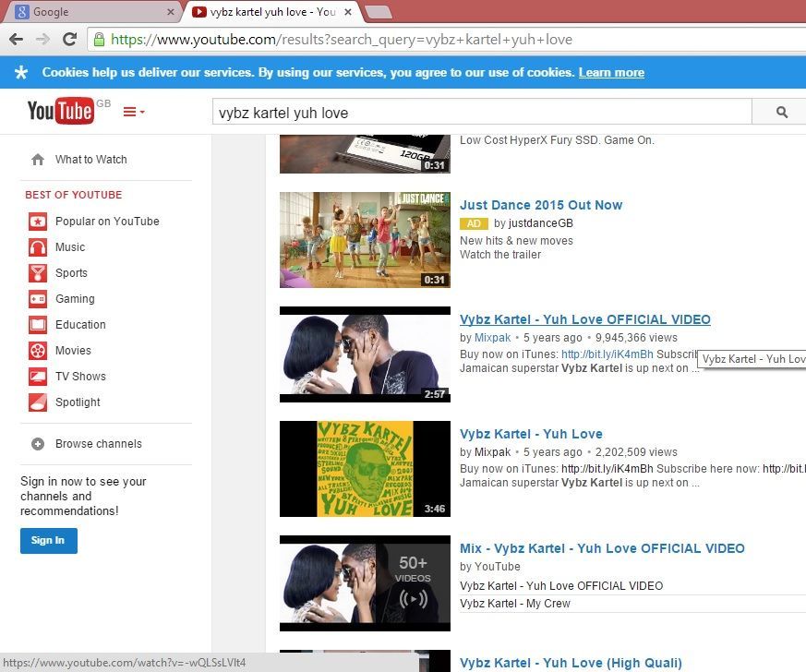Open the 50+ videos mix thumbnail

[x=365, y=583]
